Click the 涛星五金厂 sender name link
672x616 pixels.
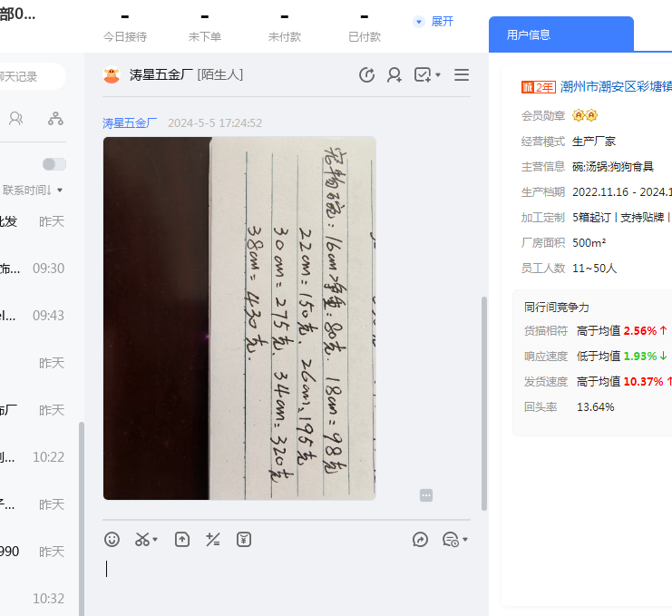point(130,122)
